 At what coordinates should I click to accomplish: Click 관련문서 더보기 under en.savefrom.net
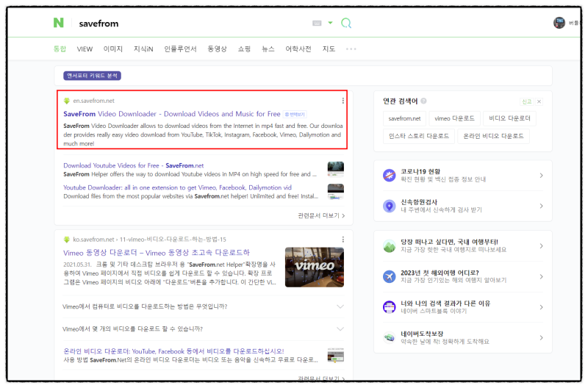coord(321,215)
